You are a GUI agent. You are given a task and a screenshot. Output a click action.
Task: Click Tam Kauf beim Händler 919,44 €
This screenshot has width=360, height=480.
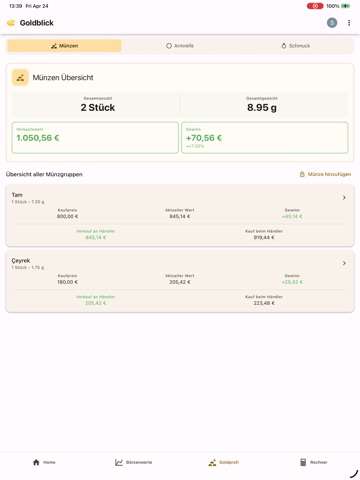tap(264, 237)
